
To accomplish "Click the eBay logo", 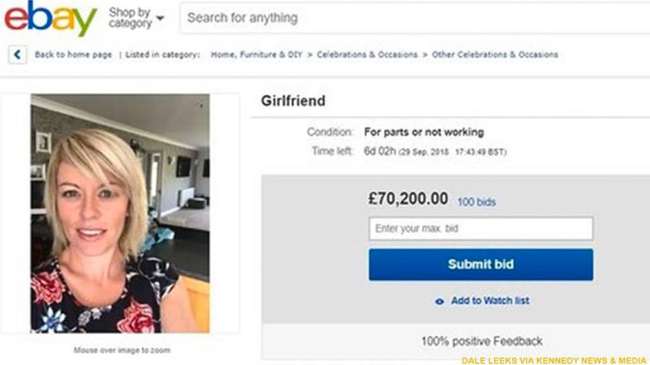I will click(51, 18).
